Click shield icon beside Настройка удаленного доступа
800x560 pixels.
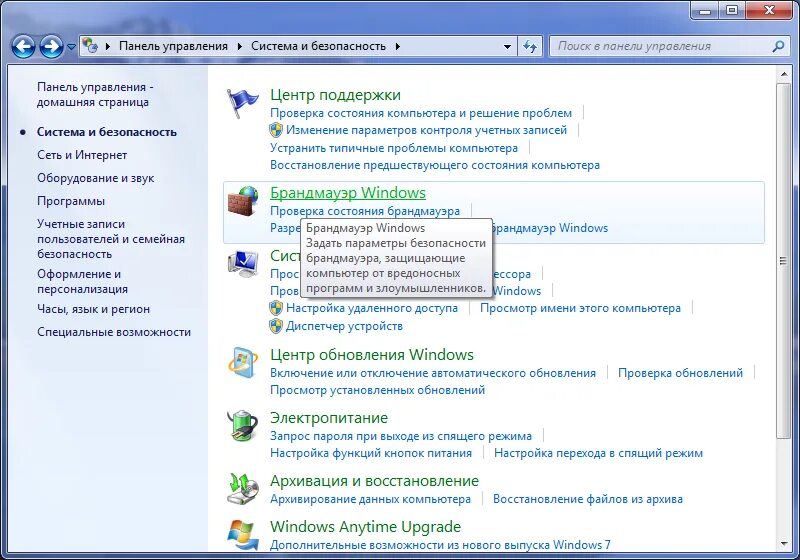(x=276, y=308)
